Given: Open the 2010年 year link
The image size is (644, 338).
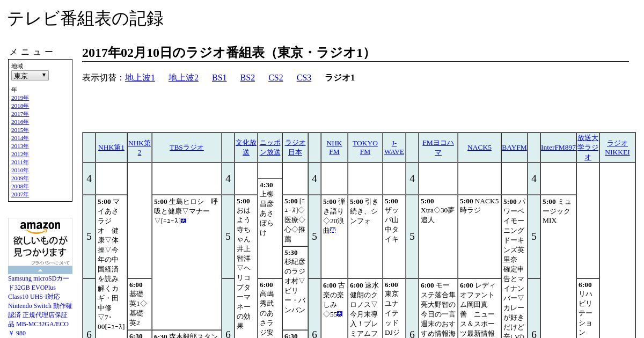Looking at the screenshot, I should click(20, 170).
